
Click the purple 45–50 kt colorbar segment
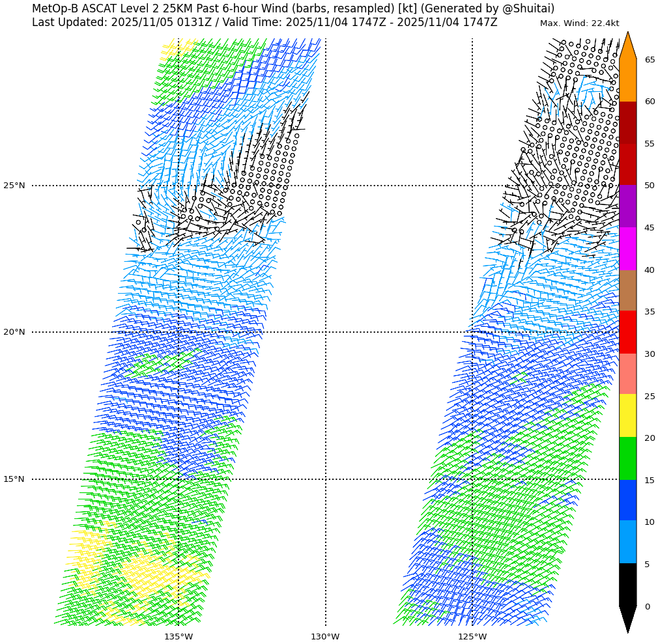pyautogui.click(x=627, y=206)
